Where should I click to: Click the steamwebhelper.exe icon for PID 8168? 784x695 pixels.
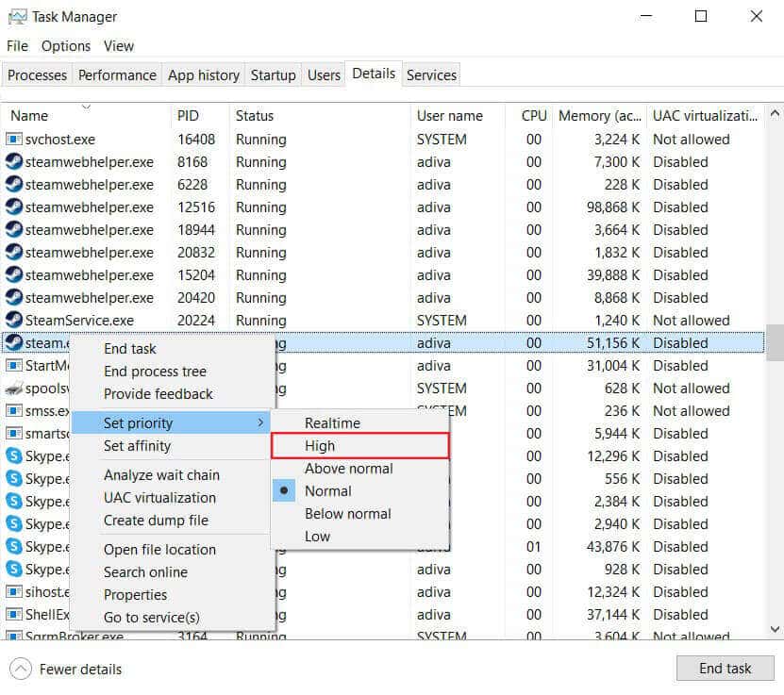[14, 161]
